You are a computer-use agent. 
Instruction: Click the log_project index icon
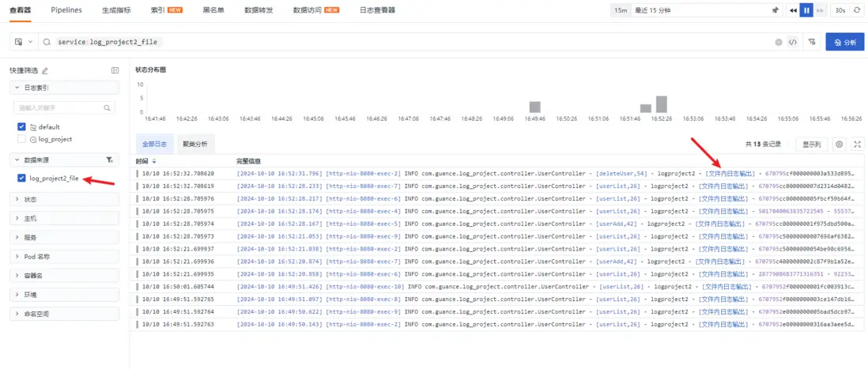(x=32, y=139)
